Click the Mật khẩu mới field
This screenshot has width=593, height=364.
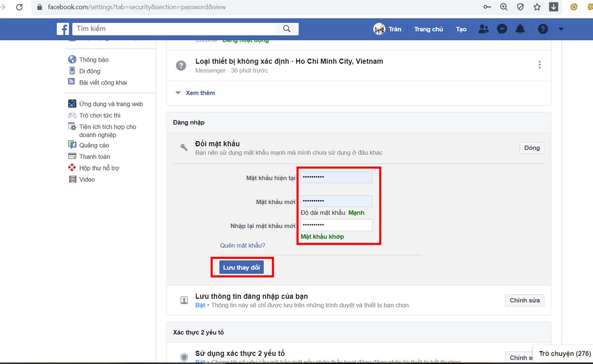click(336, 201)
